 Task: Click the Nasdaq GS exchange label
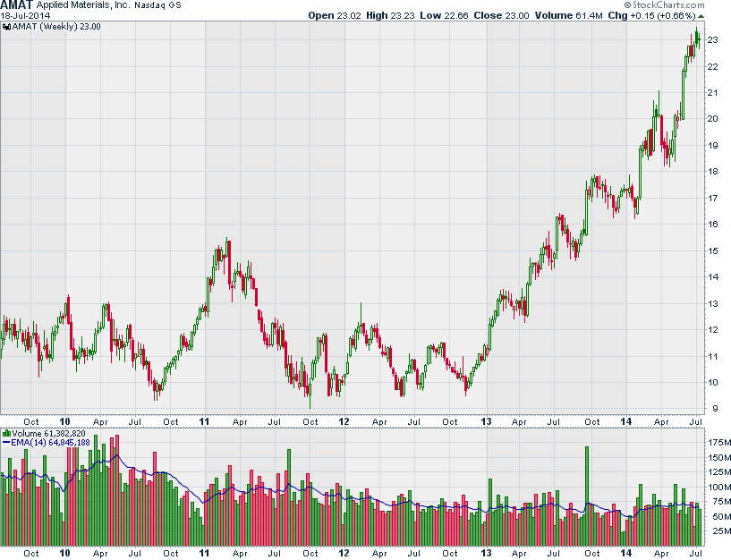coord(157,5)
